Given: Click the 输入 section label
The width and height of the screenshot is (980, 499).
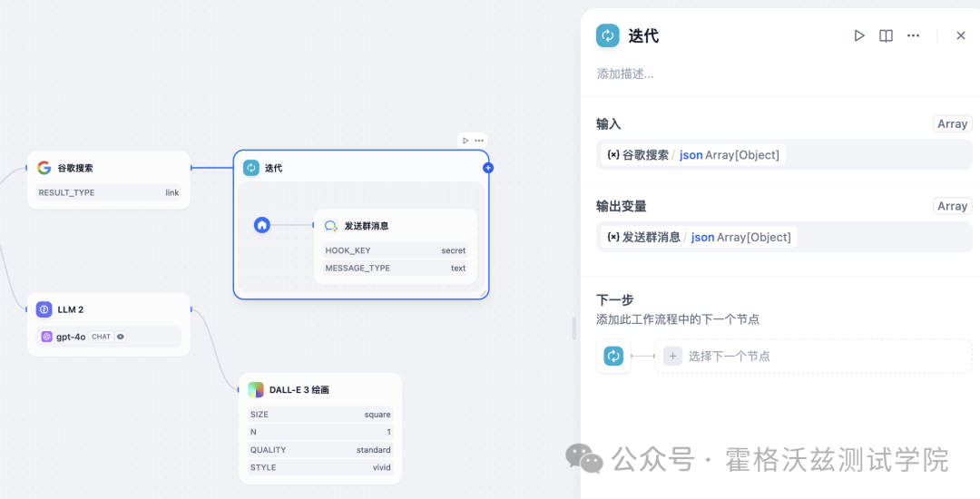Looking at the screenshot, I should pyautogui.click(x=609, y=123).
